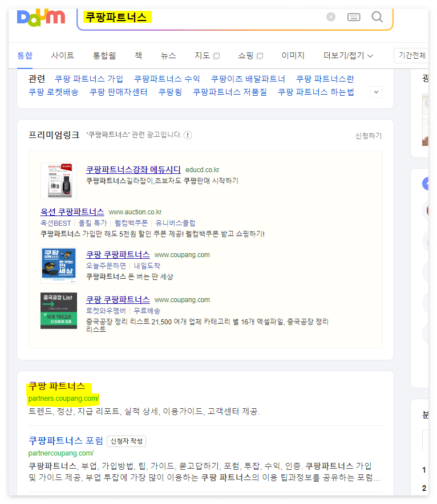Click related search 쿠팡파트너스 저품질
This screenshot has width=437, height=504.
coord(230,92)
